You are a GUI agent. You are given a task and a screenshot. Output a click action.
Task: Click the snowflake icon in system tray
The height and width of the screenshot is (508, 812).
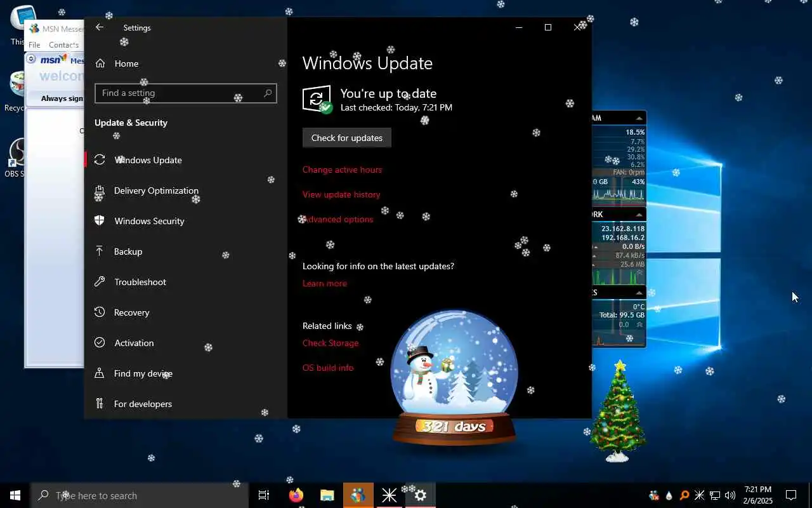point(700,495)
